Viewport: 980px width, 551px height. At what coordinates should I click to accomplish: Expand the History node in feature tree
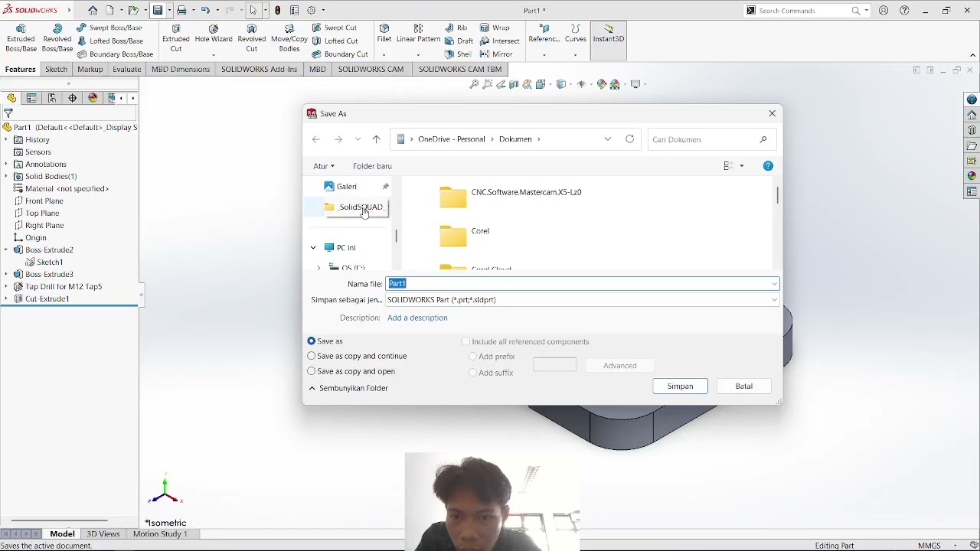(6, 140)
